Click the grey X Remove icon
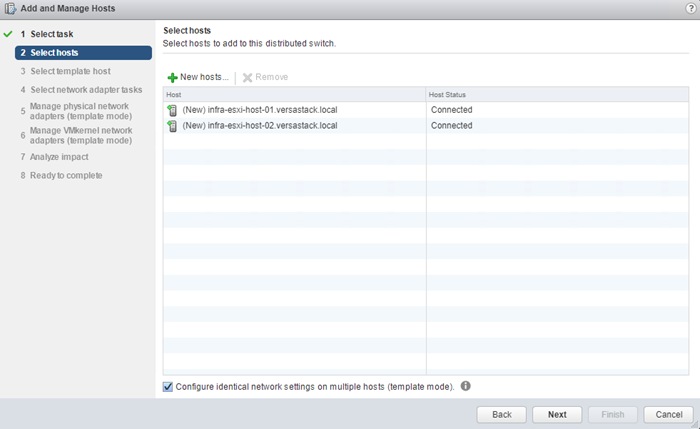Viewport: 700px width, 429px height. tap(247, 78)
